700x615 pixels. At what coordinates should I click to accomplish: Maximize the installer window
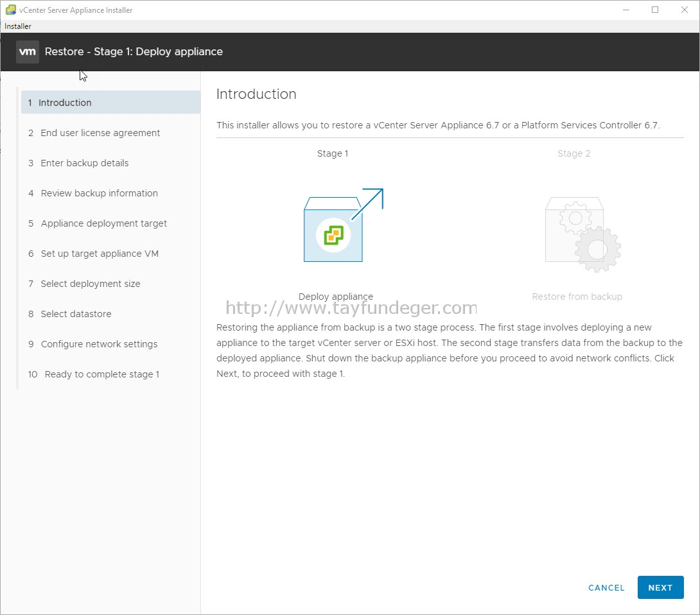pyautogui.click(x=655, y=10)
